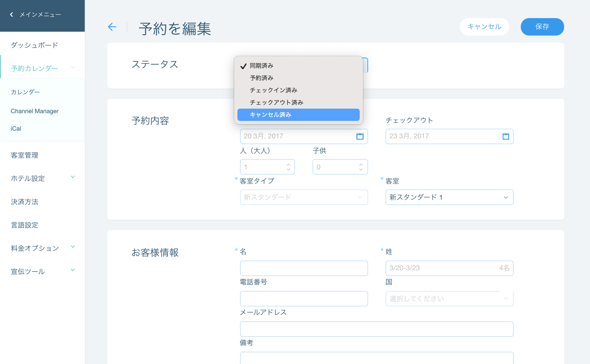
Task: Select 同期済み in the status dropdown
Action: tap(298, 66)
